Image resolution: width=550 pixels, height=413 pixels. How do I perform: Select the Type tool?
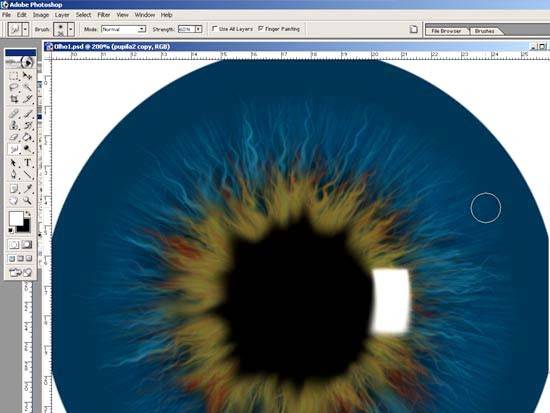pyautogui.click(x=27, y=163)
